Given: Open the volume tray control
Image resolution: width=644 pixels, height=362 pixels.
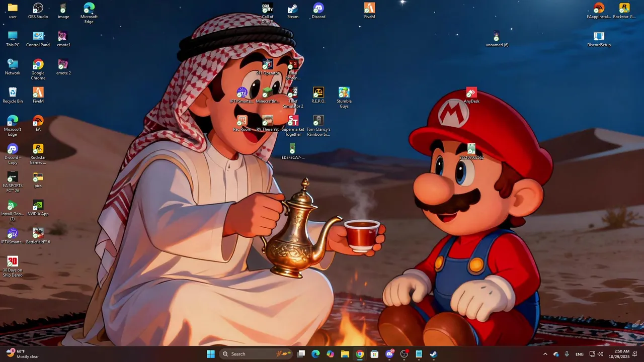Looking at the screenshot, I should point(600,354).
